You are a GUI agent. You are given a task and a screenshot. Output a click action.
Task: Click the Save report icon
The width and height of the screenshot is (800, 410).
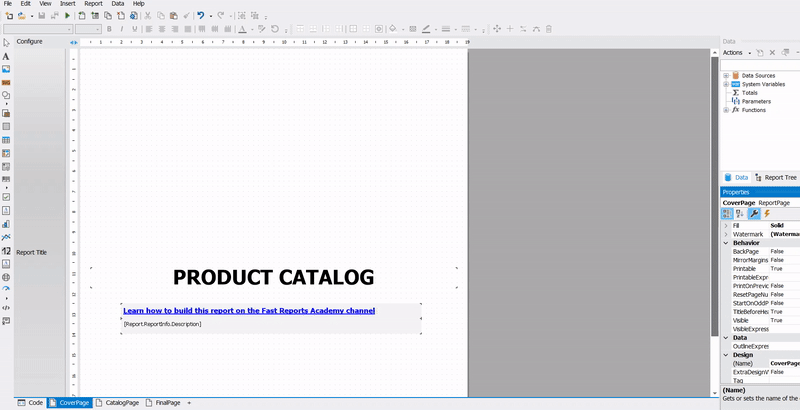coord(41,16)
